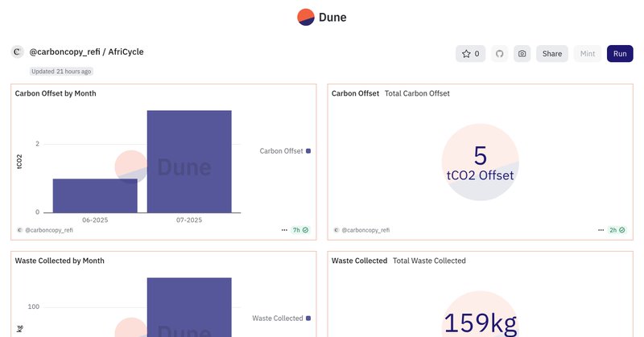
Task: Open the GitHub icon button
Action: [x=499, y=54]
